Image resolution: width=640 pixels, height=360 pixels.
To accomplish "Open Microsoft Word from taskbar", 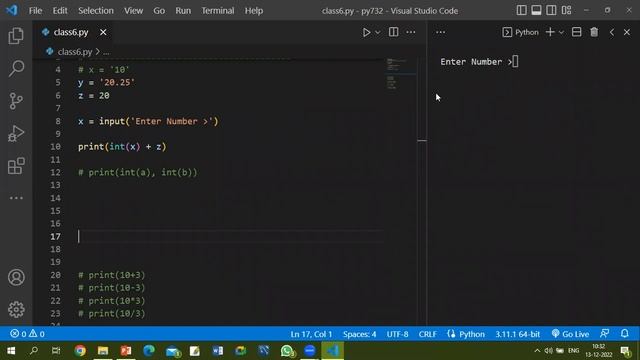I will click(218, 351).
